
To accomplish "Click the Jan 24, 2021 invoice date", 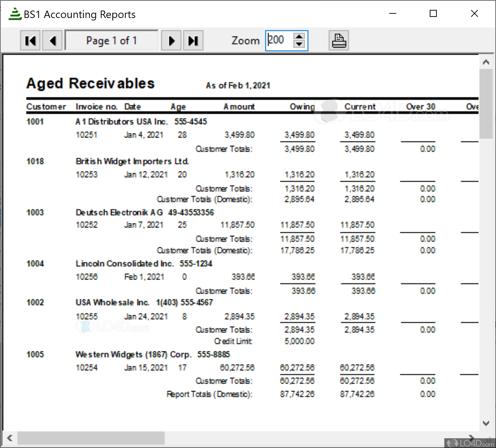I will coord(146,316).
